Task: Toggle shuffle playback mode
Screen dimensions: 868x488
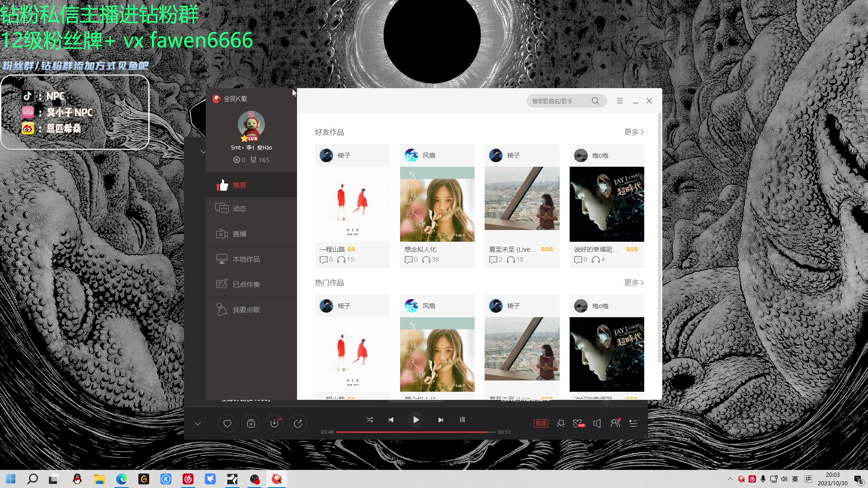Action: point(369,420)
